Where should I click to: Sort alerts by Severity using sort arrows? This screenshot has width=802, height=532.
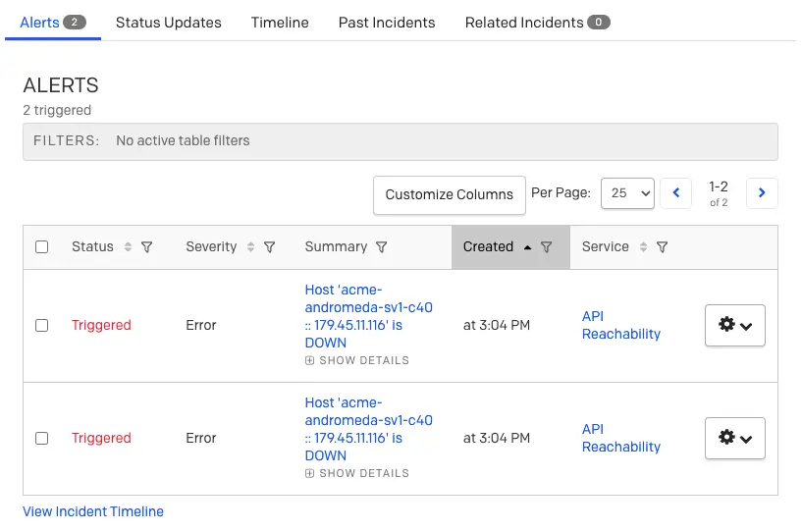tap(250, 247)
